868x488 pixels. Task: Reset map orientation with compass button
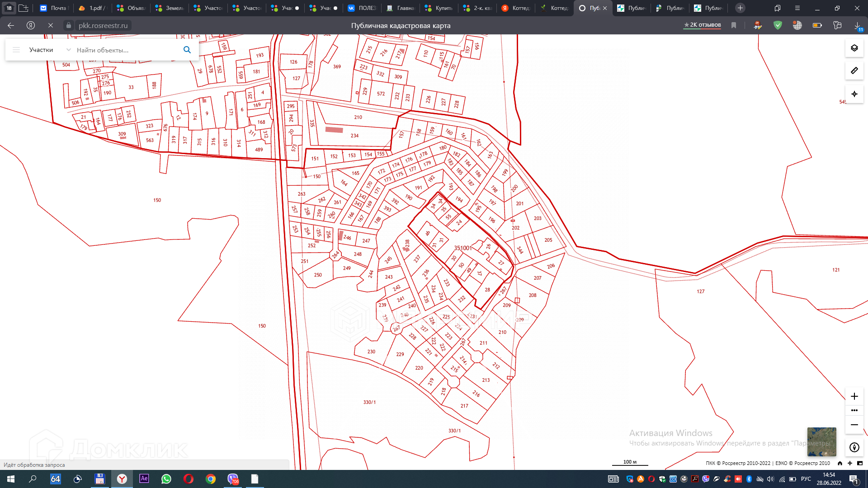click(x=854, y=447)
